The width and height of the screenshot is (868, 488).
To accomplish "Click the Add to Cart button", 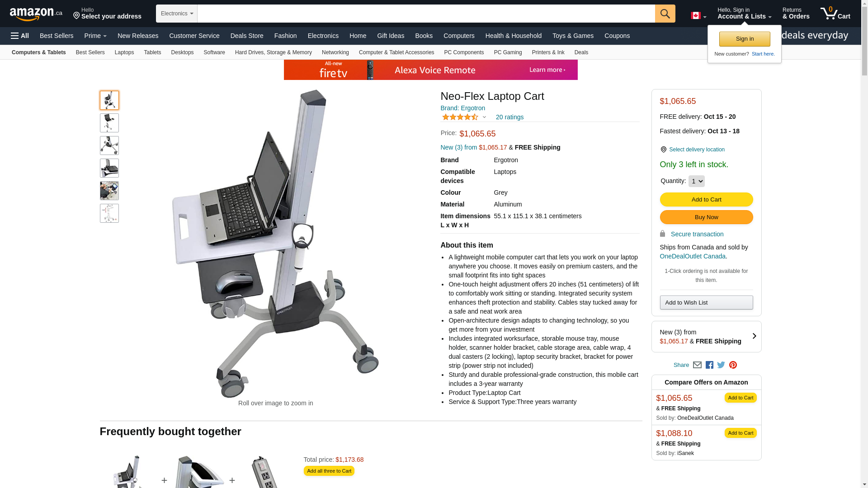I will (706, 200).
